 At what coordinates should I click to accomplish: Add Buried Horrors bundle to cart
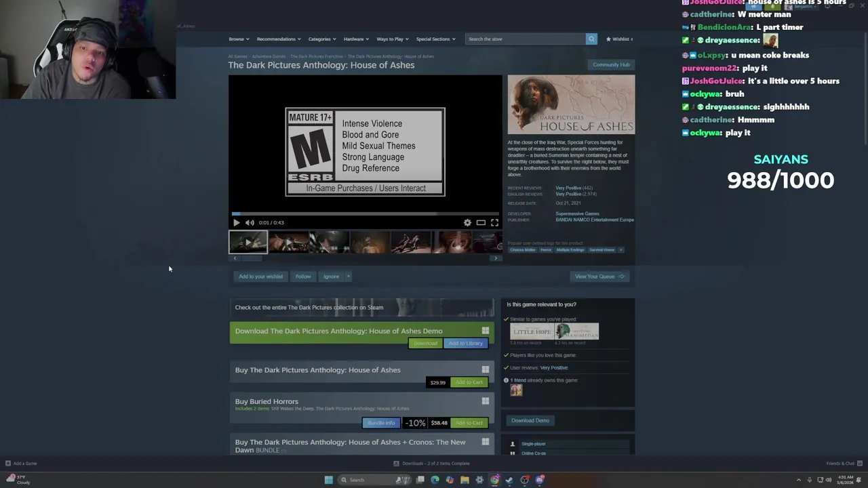(469, 423)
